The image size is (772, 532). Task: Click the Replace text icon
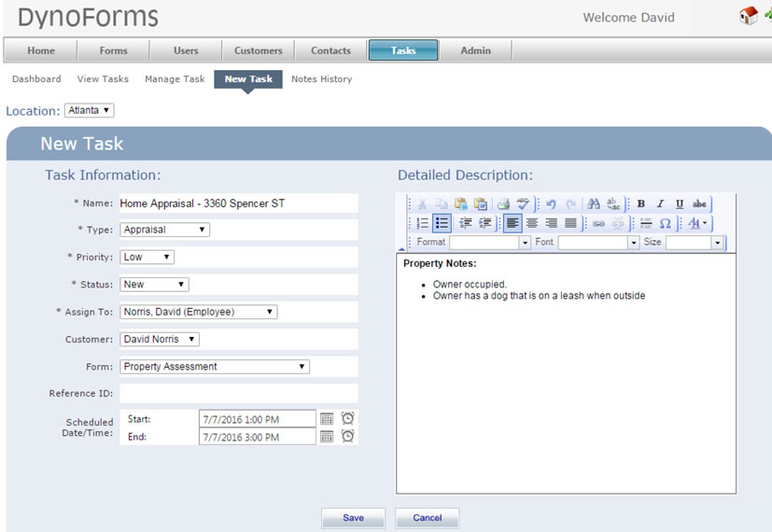pyautogui.click(x=613, y=203)
